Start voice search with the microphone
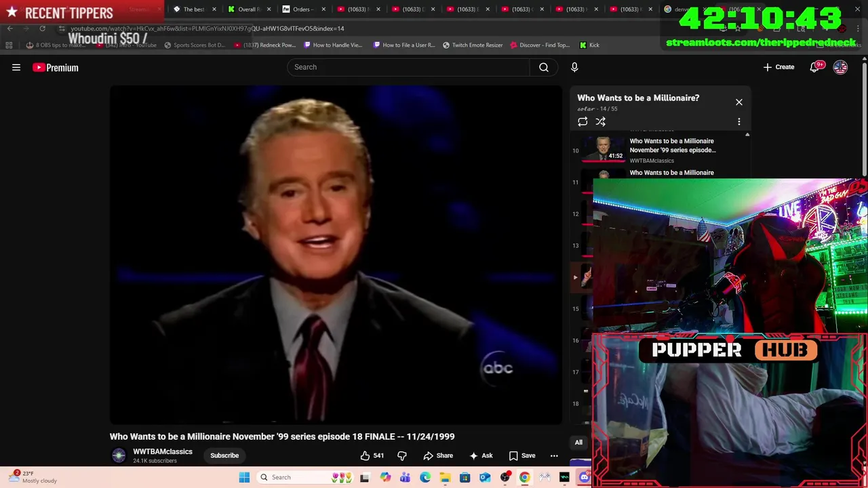This screenshot has height=488, width=868. [x=574, y=67]
